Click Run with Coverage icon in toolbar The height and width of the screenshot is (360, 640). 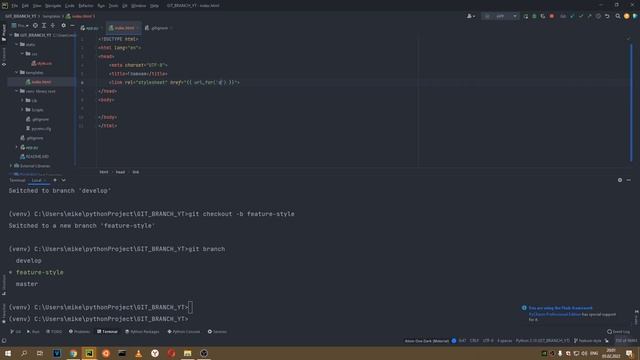click(x=543, y=16)
